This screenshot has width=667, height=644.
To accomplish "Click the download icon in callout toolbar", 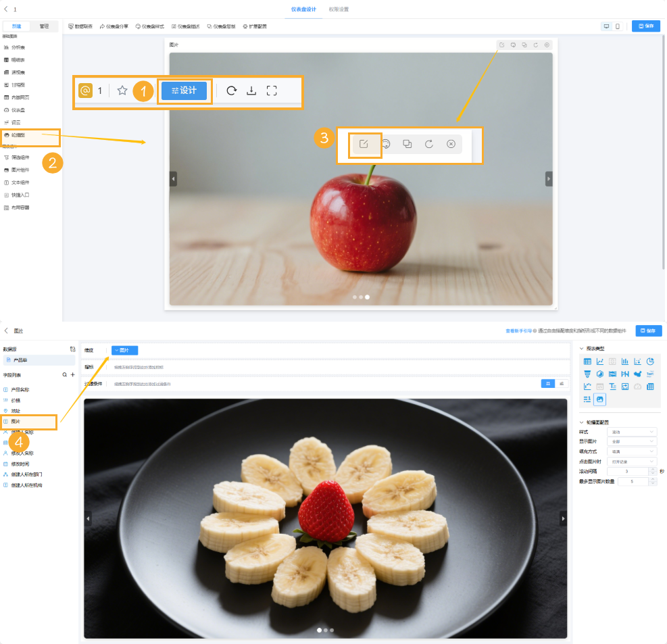I will coord(251,91).
